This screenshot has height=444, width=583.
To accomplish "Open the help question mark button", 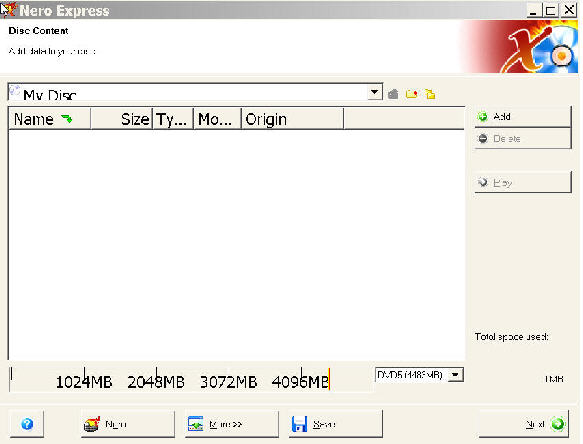I will click(27, 424).
